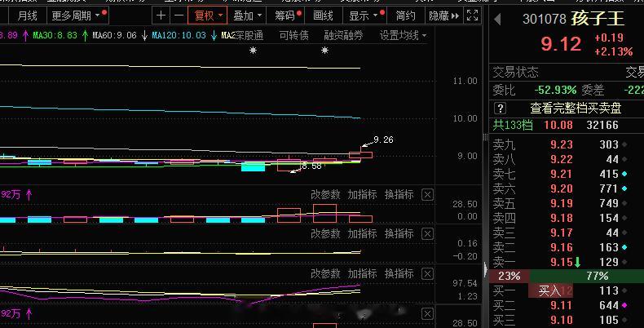Close the bottom indicator panel with X
The height and width of the screenshot is (328, 644).
pyautogui.click(x=427, y=314)
